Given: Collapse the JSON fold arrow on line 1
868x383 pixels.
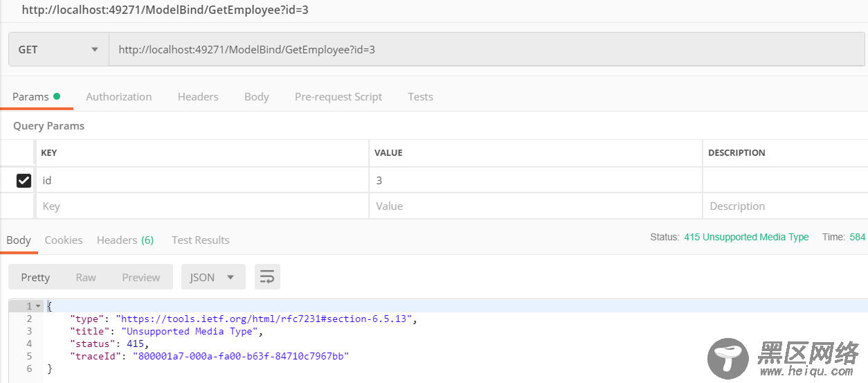Looking at the screenshot, I should (38, 306).
